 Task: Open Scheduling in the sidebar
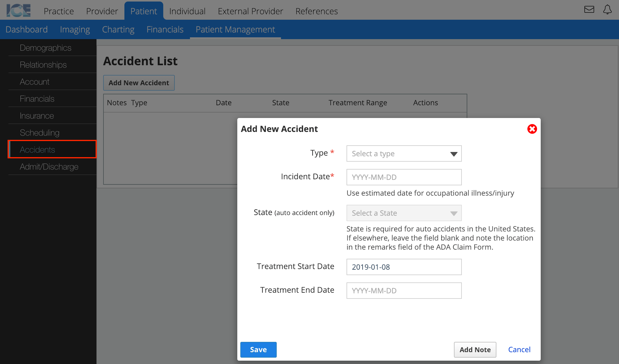(52, 133)
